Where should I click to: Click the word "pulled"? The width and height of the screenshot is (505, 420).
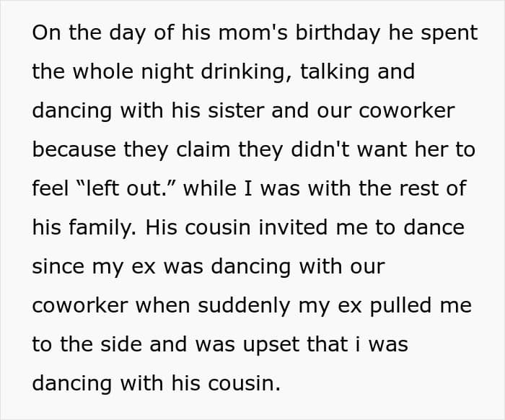tap(404, 305)
